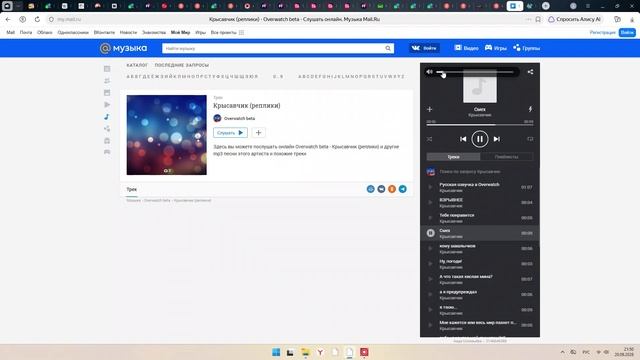Click the bokeh track cover image
The width and height of the screenshot is (640, 360).
tap(167, 135)
